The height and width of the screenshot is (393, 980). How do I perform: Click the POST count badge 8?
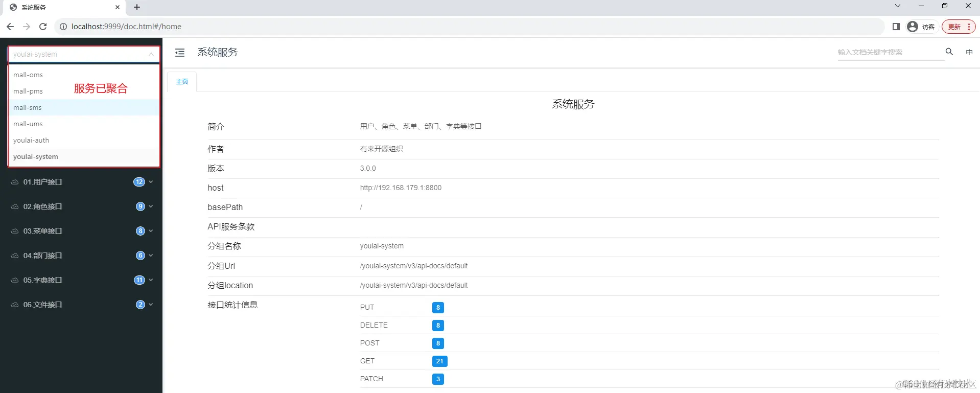(x=438, y=343)
